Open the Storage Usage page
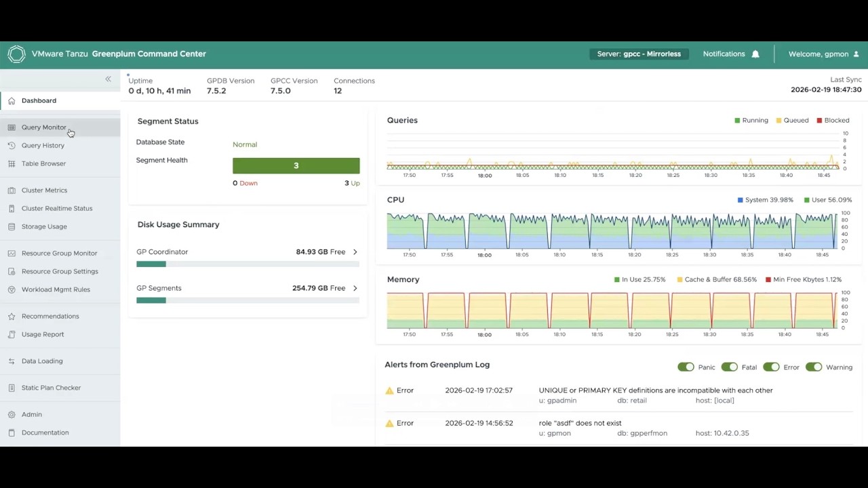Screen dimensions: 868x488 click(60, 227)
